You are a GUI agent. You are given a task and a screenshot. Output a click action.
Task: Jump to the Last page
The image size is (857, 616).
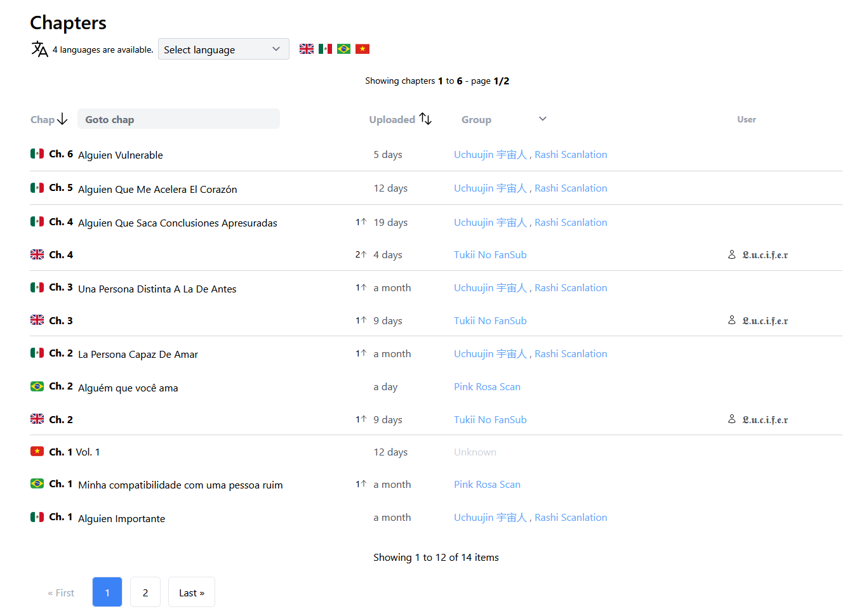click(192, 592)
